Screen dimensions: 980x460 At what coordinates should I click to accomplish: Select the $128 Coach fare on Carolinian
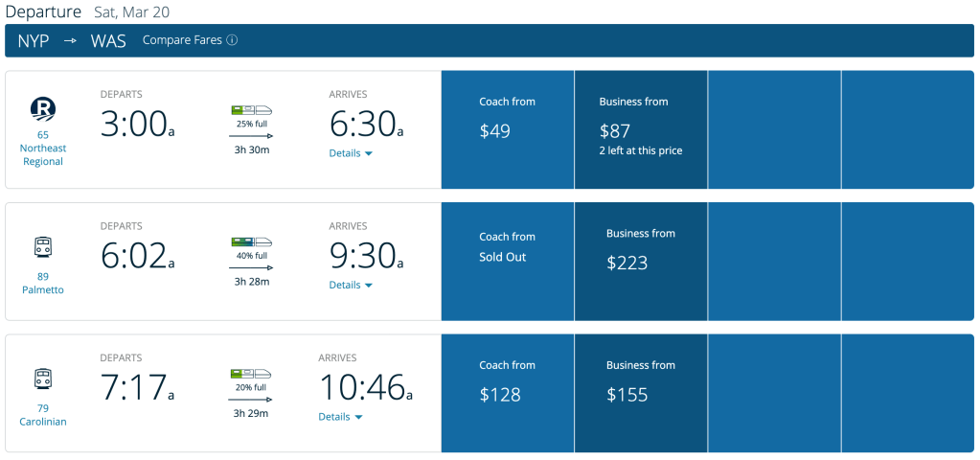(x=508, y=393)
